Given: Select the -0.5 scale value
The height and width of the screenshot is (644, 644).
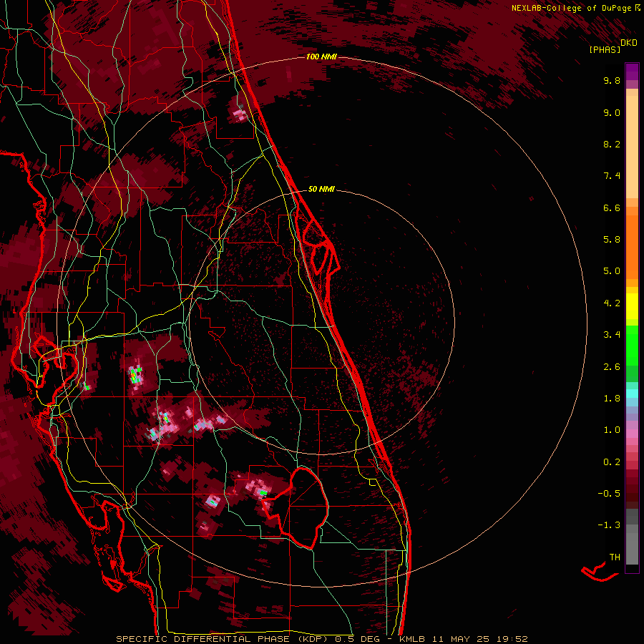Looking at the screenshot, I should (x=609, y=494).
